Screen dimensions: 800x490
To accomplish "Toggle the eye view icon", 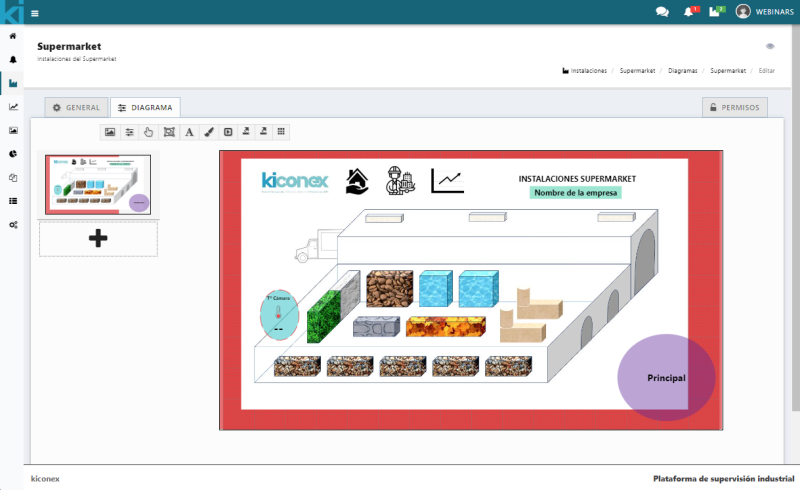I will (770, 46).
